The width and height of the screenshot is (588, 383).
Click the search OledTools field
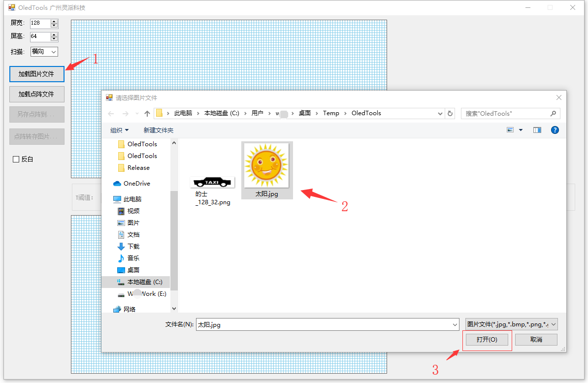click(x=506, y=114)
